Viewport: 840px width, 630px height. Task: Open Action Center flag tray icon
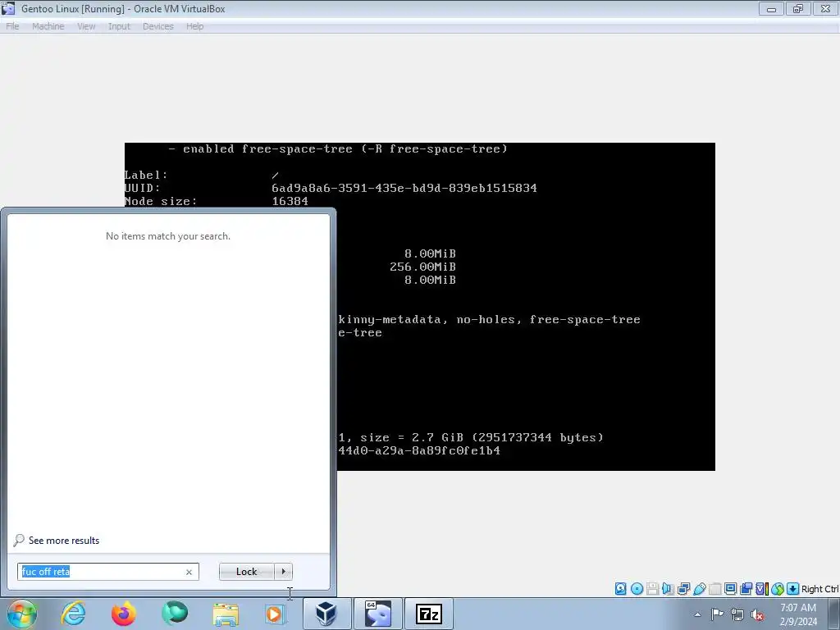coord(717,614)
